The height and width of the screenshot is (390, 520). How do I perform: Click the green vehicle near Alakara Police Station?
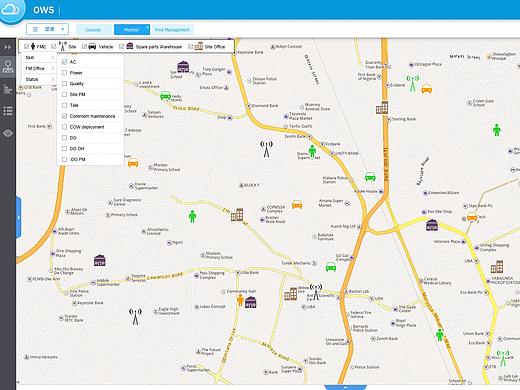tap(370, 176)
